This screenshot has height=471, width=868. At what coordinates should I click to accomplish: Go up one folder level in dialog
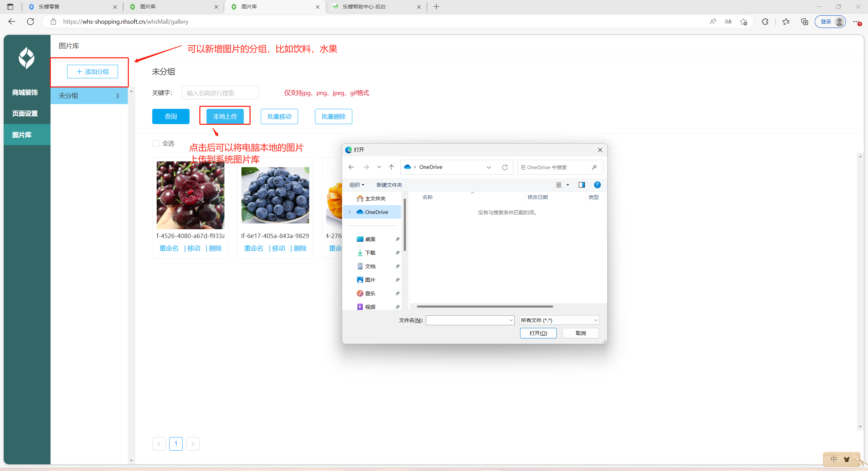391,167
